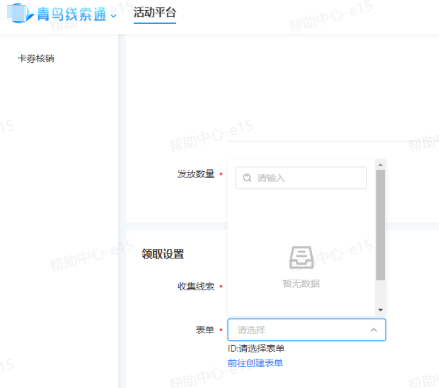Open the 前往创建表单 link

pos(255,363)
